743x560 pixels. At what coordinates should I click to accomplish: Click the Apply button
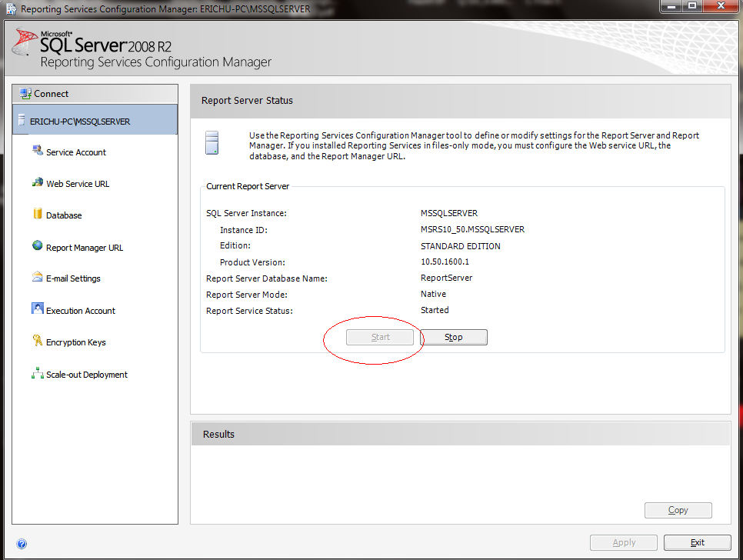pyautogui.click(x=624, y=542)
